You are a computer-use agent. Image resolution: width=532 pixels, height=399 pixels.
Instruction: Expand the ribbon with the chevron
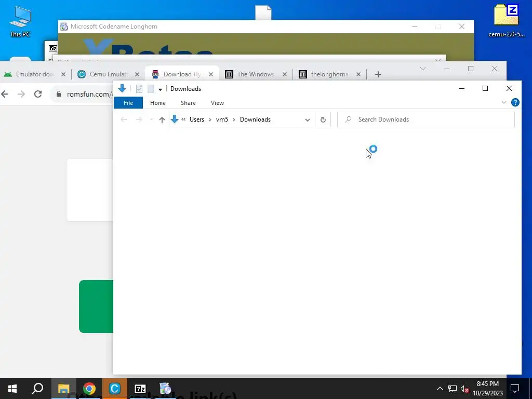tap(504, 102)
